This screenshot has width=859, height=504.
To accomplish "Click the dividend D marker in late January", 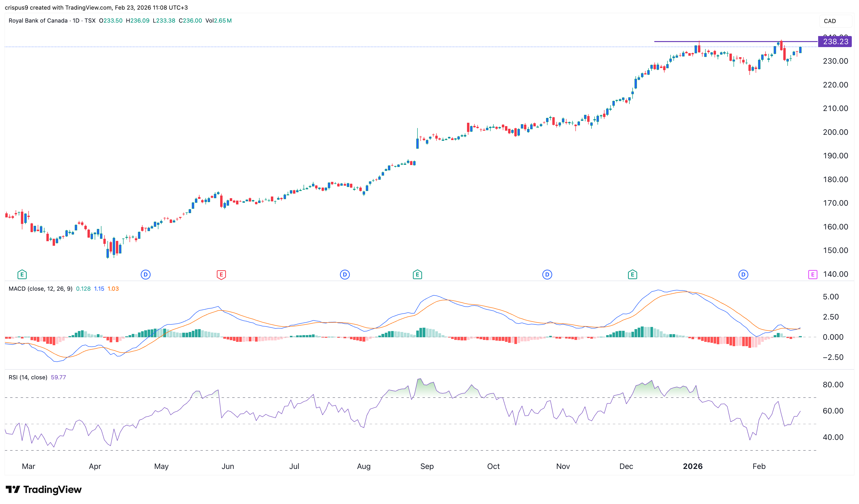I will (743, 274).
